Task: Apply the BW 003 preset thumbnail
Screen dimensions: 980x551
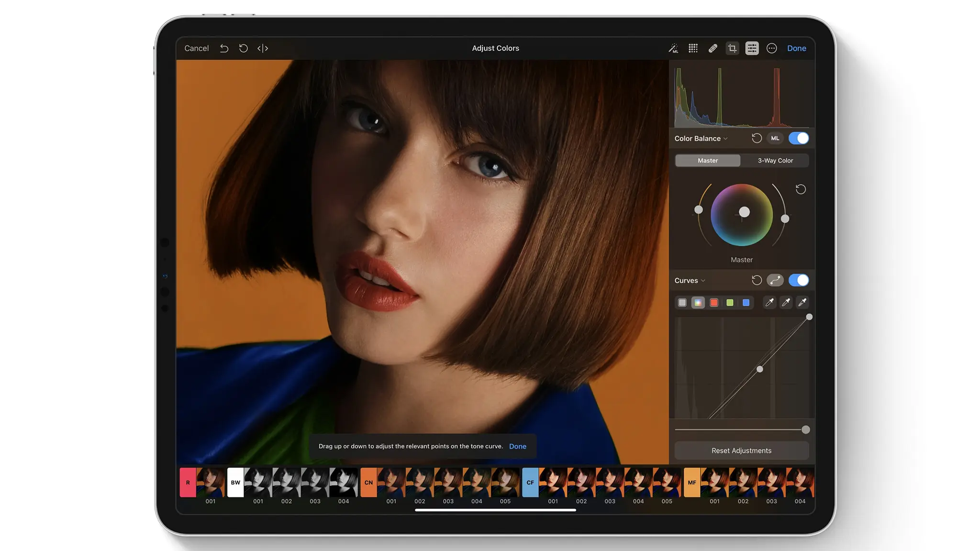Action: pyautogui.click(x=315, y=483)
